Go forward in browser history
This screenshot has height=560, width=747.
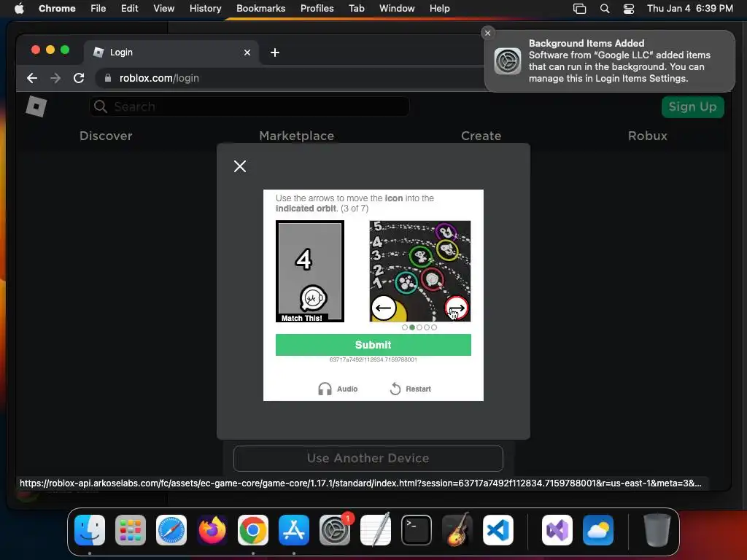tap(55, 78)
